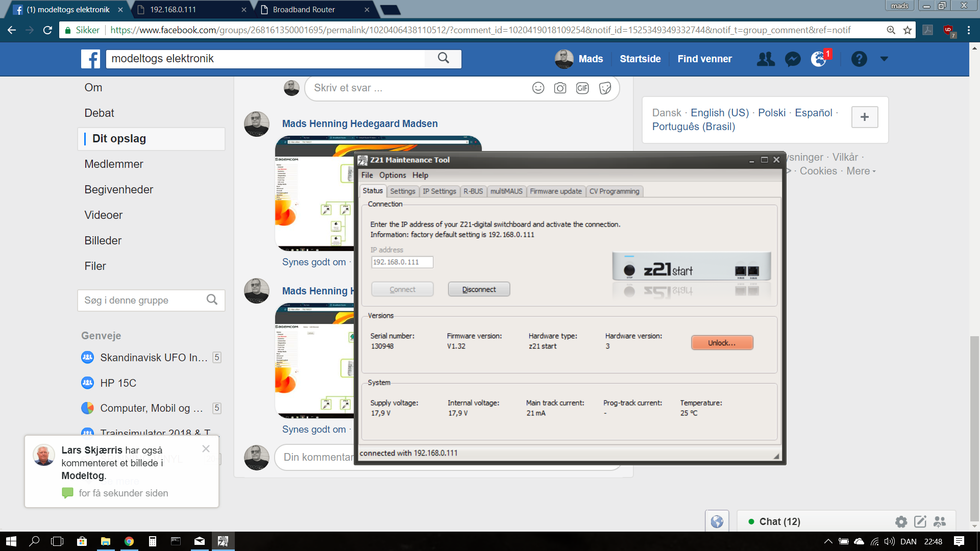This screenshot has width=980, height=551.
Task: Open the Options menu in Z21 tool
Action: click(x=393, y=175)
